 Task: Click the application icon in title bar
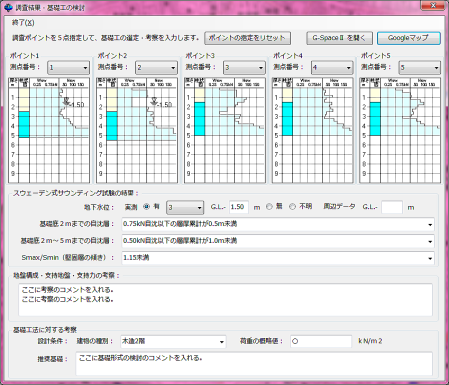[x=9, y=6]
